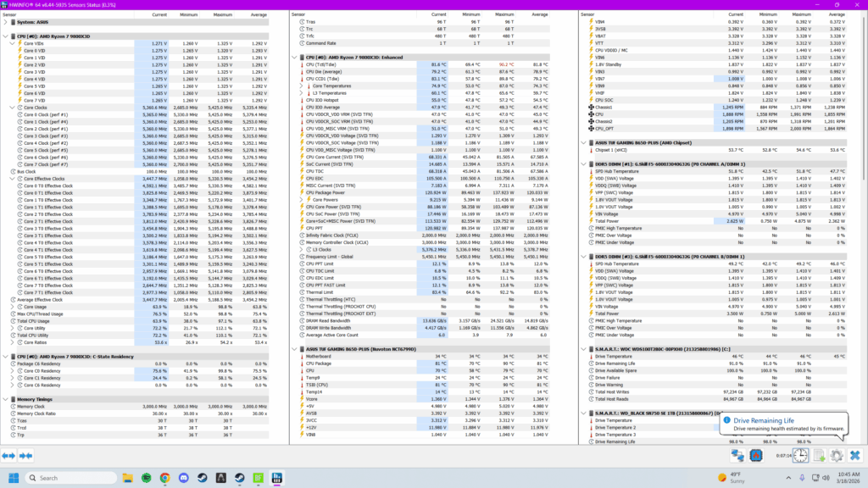868x488 pixels.
Task: Click the 0:07:14 elapsed time readout
Action: [783, 456]
